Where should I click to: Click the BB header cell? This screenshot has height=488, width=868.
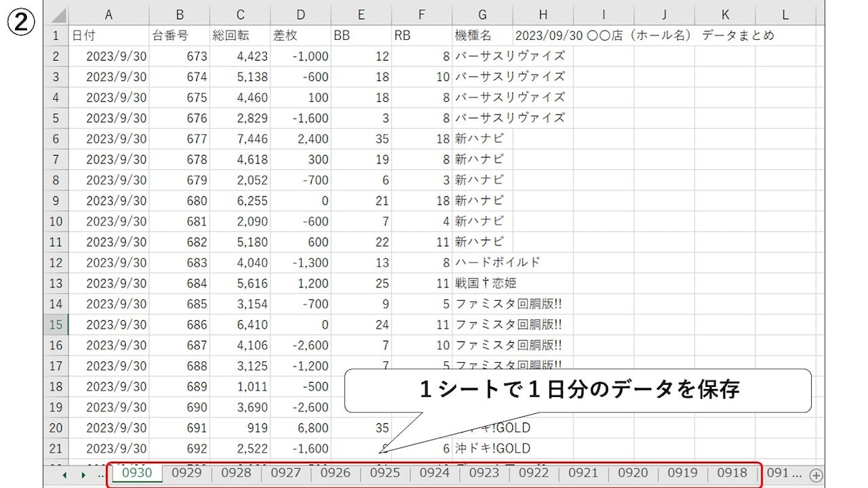click(361, 36)
